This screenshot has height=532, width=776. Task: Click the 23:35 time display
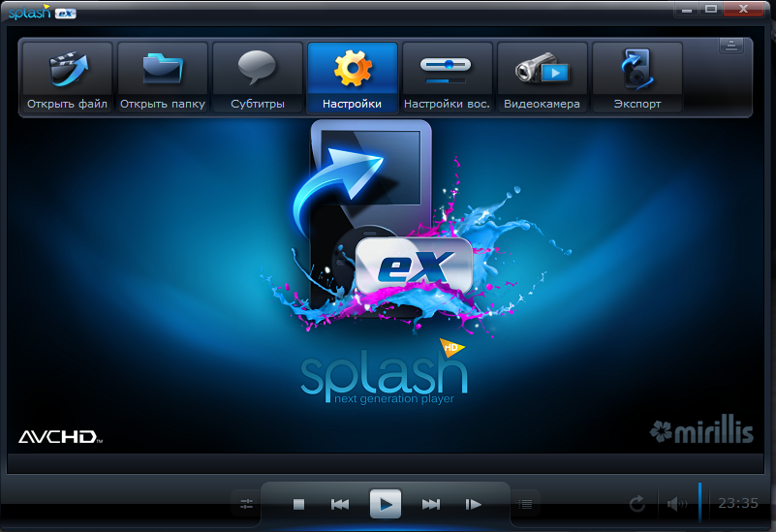pos(738,503)
